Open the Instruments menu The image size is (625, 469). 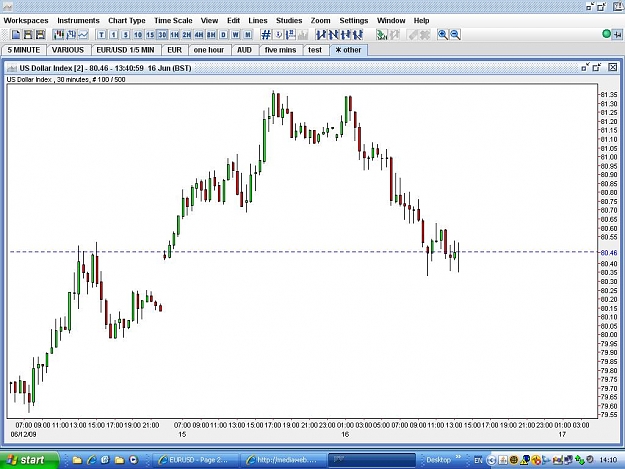point(78,20)
